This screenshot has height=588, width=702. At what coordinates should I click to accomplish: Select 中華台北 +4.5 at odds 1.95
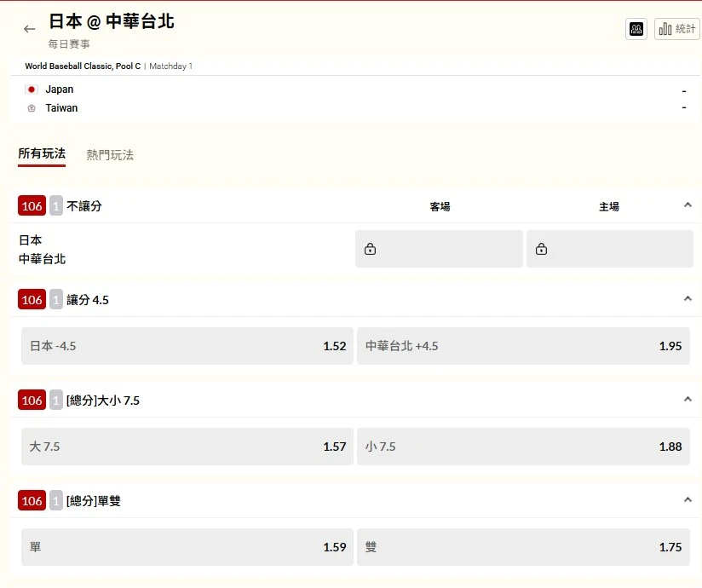click(x=523, y=346)
